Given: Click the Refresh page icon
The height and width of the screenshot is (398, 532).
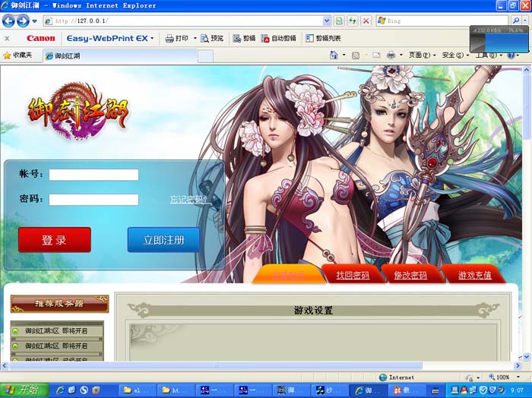Looking at the screenshot, I should (353, 21).
